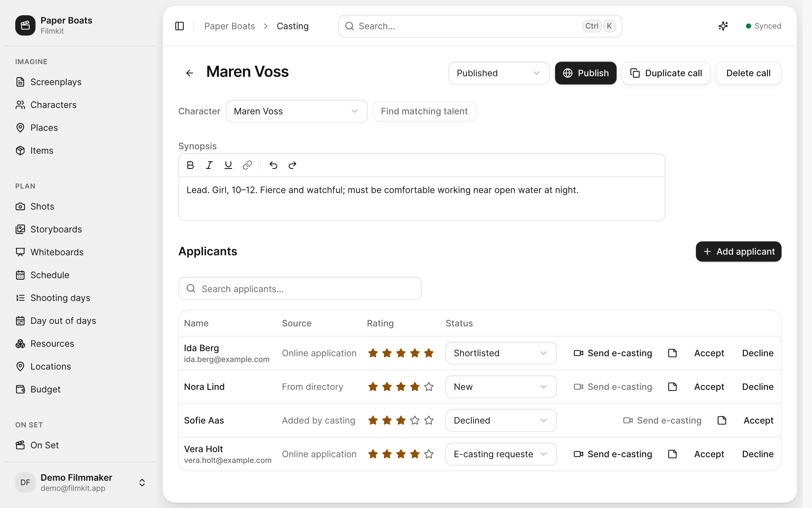This screenshot has height=508, width=812.
Task: Open the Character dropdown showing Maren Voss
Action: pyautogui.click(x=297, y=111)
